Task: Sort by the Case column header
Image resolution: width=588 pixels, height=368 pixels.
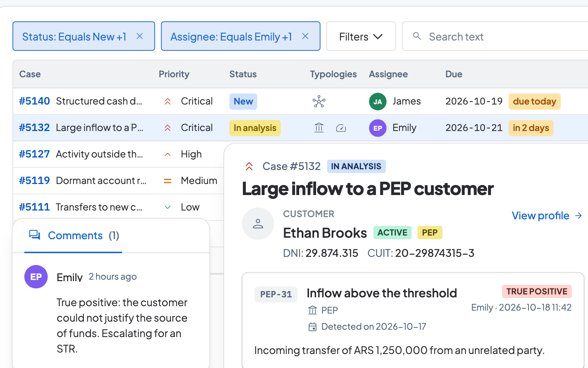Action: point(30,74)
